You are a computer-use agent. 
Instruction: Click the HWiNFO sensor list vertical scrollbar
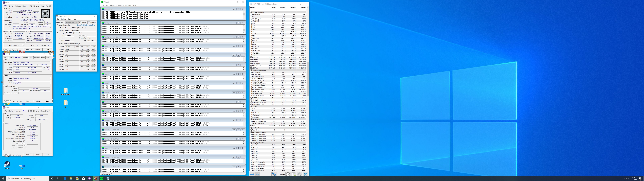click(308, 89)
